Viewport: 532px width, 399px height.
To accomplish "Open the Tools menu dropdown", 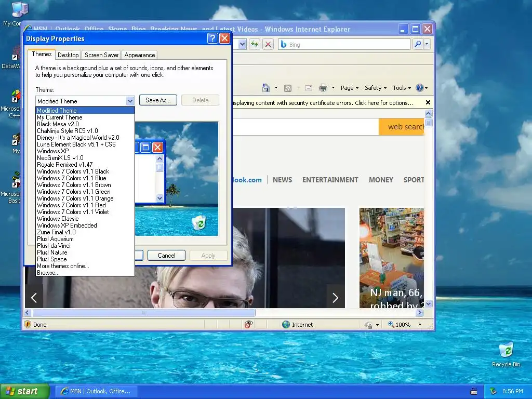I will point(402,88).
